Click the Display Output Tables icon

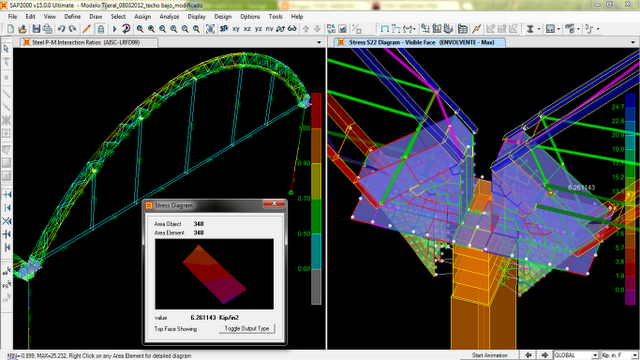tap(462, 29)
